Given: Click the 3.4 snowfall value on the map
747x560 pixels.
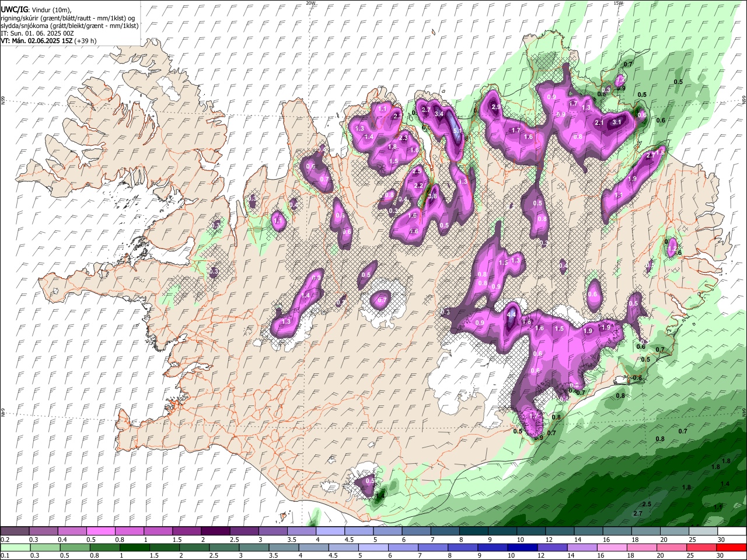Looking at the screenshot, I should (439, 114).
